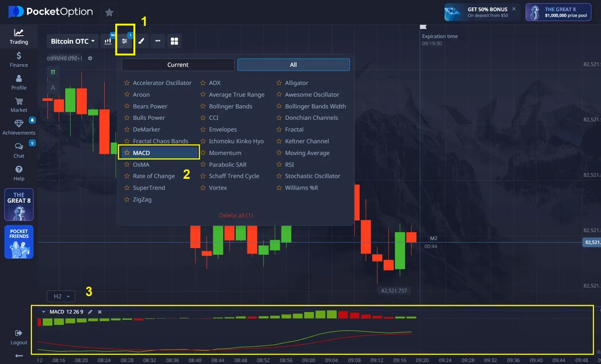The width and height of the screenshot is (601, 364).
Task: Toggle favorite star next to Bollinger Bands
Action: [x=203, y=106]
